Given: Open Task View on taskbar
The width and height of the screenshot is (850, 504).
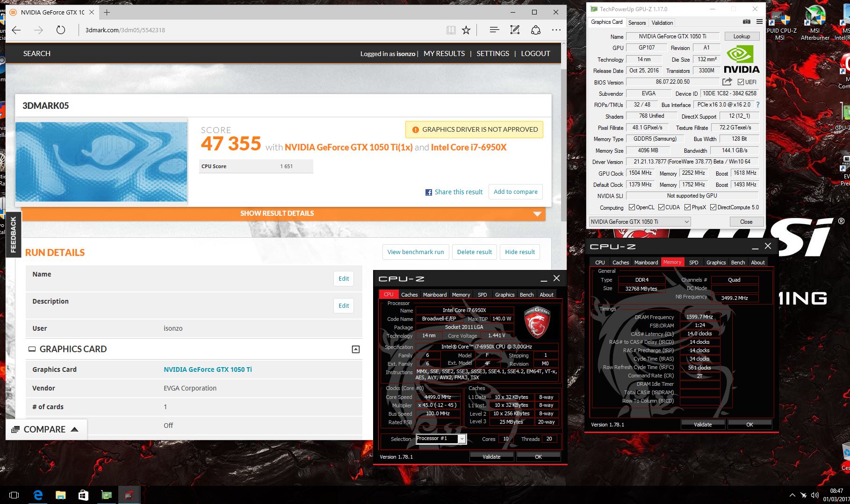Looking at the screenshot, I should click(14, 495).
